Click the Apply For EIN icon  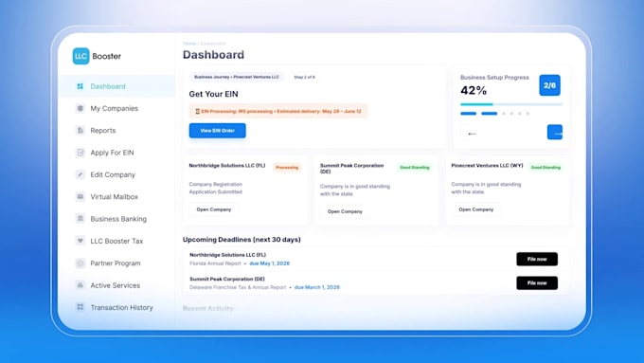click(80, 153)
